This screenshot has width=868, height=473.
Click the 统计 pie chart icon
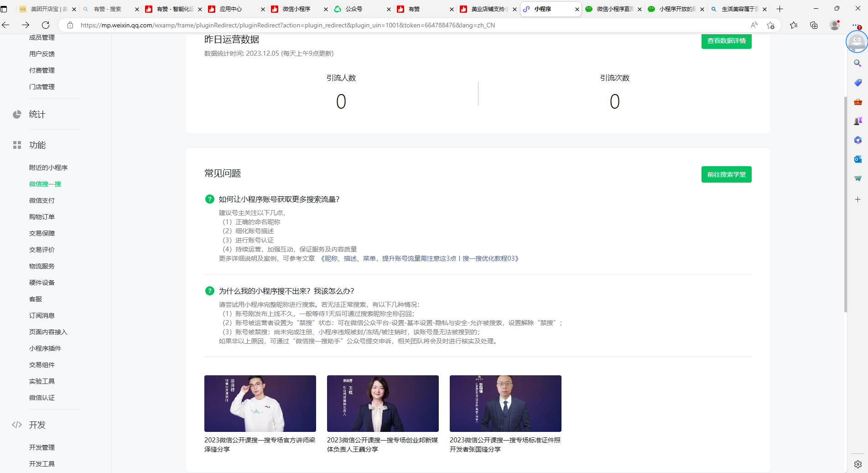[17, 114]
